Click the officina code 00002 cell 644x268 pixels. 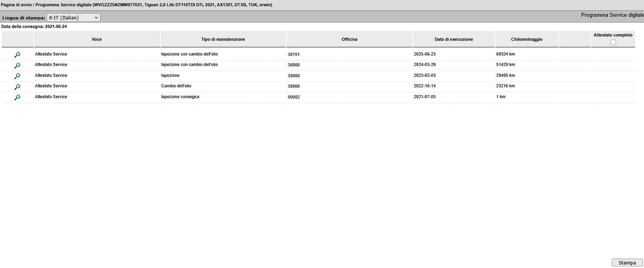294,97
